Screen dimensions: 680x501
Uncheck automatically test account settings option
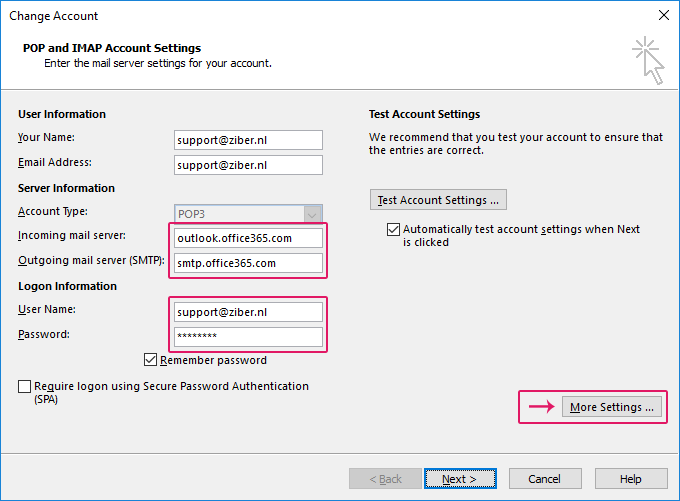(393, 229)
